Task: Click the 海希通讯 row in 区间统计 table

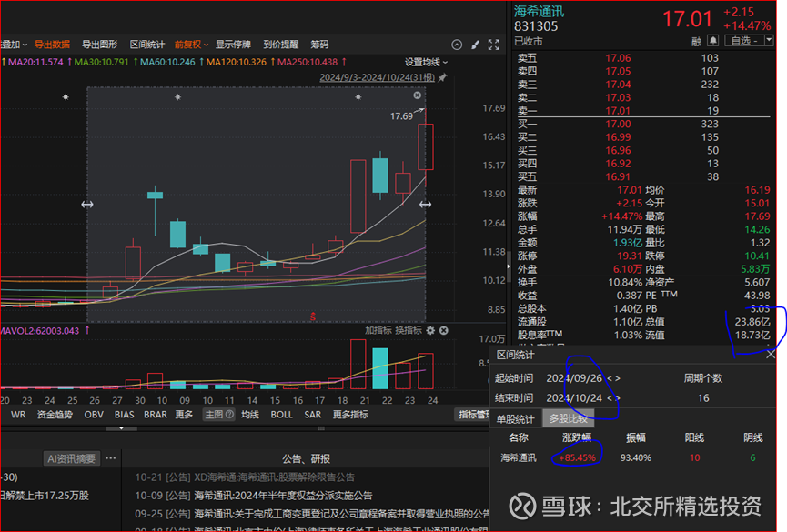Action: pos(631,457)
